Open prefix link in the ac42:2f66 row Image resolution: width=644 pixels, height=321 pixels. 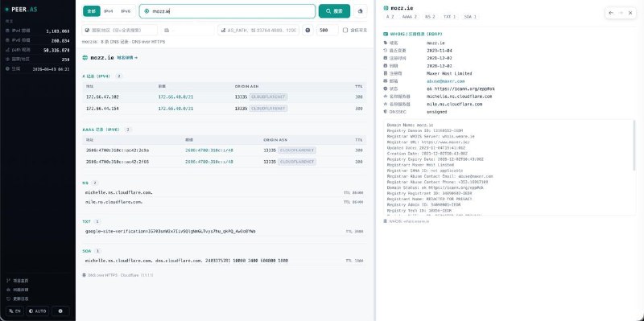pyautogui.click(x=209, y=162)
